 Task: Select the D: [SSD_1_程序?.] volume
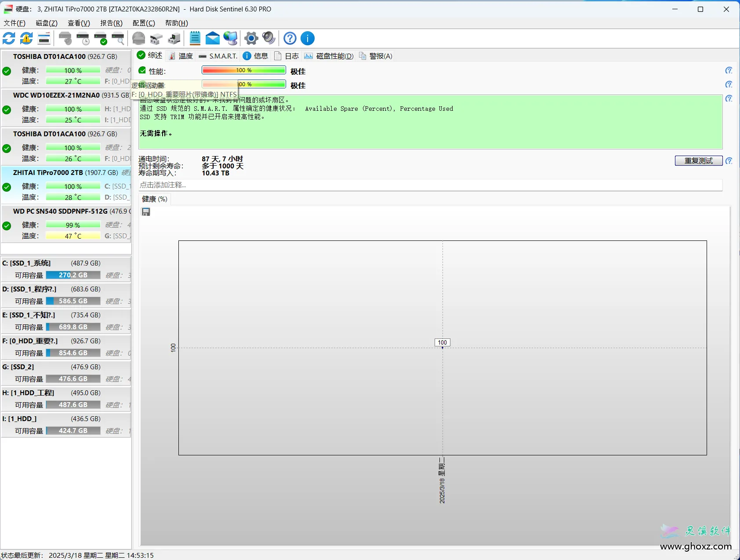[x=66, y=295]
